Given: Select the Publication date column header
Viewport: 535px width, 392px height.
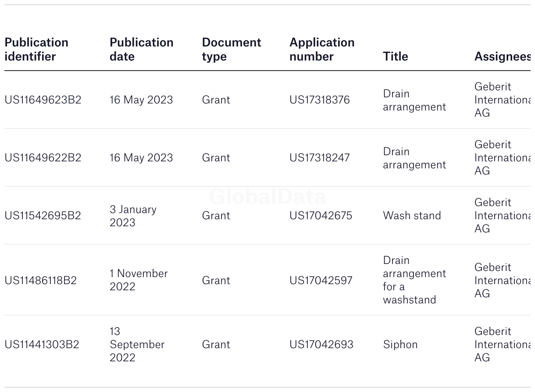Looking at the screenshot, I should click(x=141, y=50).
